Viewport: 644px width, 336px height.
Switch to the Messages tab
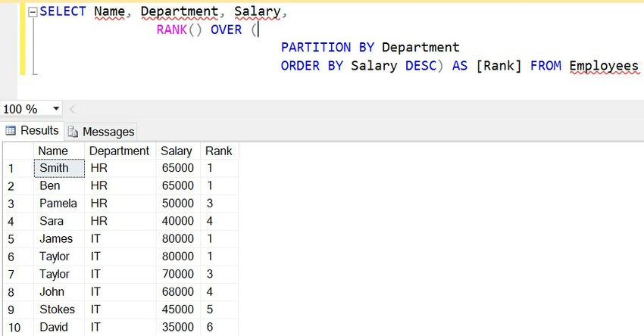[101, 131]
